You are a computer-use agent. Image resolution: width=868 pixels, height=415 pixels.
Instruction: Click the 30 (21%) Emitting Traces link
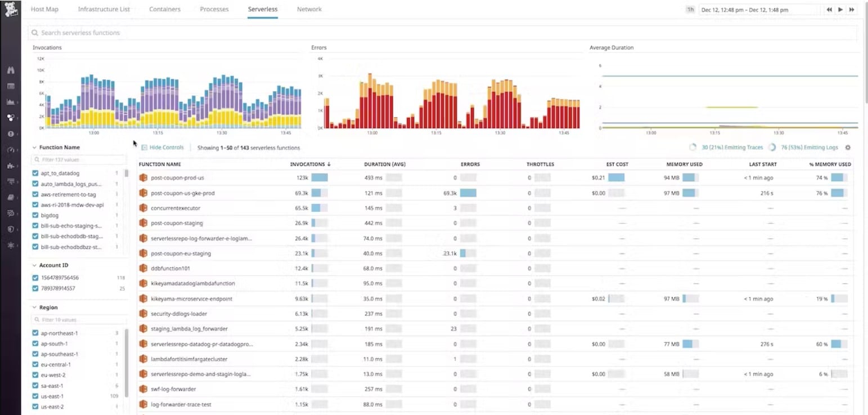[x=732, y=148]
